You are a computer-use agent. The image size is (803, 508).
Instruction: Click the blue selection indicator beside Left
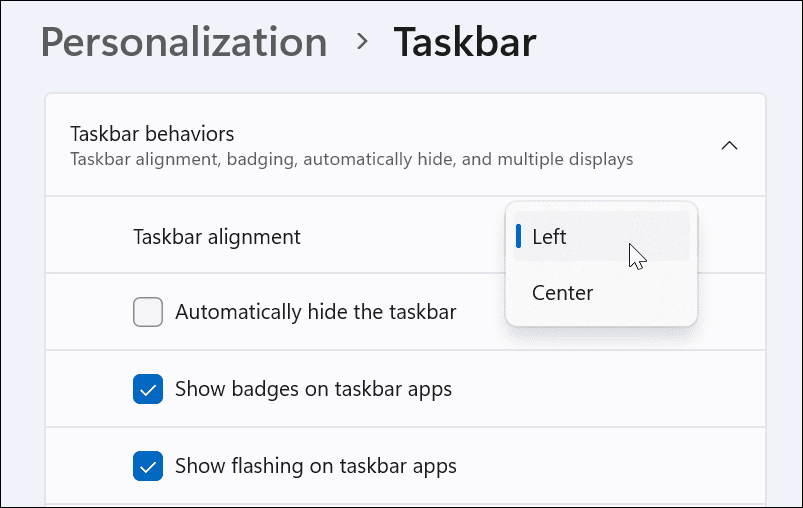(518, 237)
